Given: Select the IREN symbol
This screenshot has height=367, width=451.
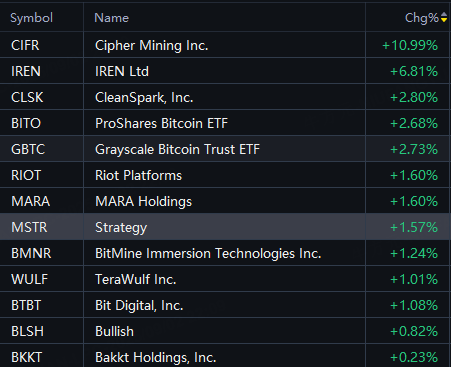Looking at the screenshot, I should pos(26,71).
